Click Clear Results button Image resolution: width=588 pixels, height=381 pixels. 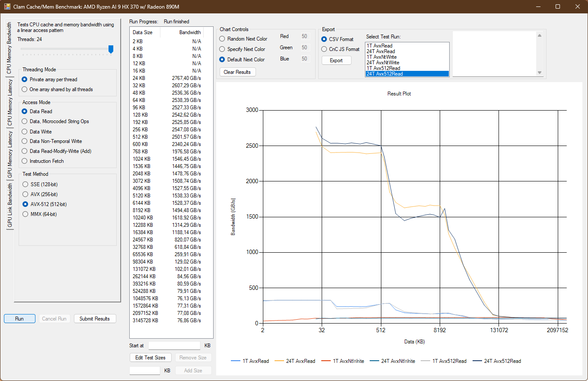pyautogui.click(x=237, y=72)
